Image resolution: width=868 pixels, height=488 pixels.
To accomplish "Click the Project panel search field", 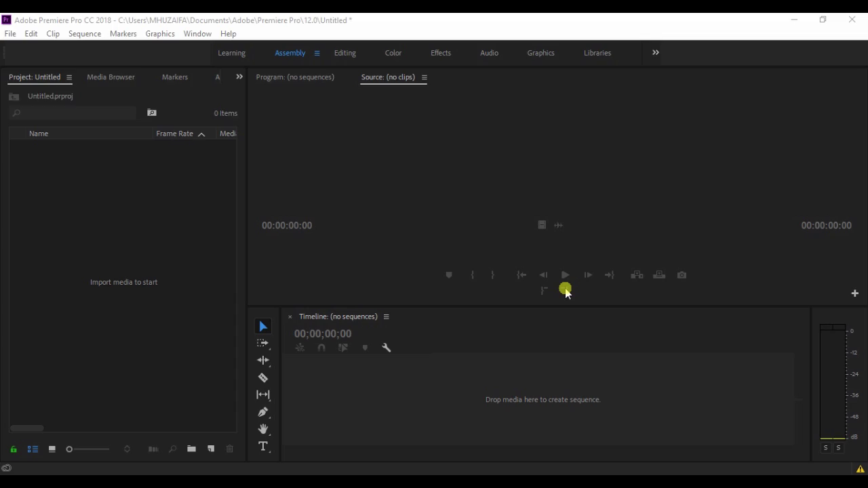I will pyautogui.click(x=73, y=113).
